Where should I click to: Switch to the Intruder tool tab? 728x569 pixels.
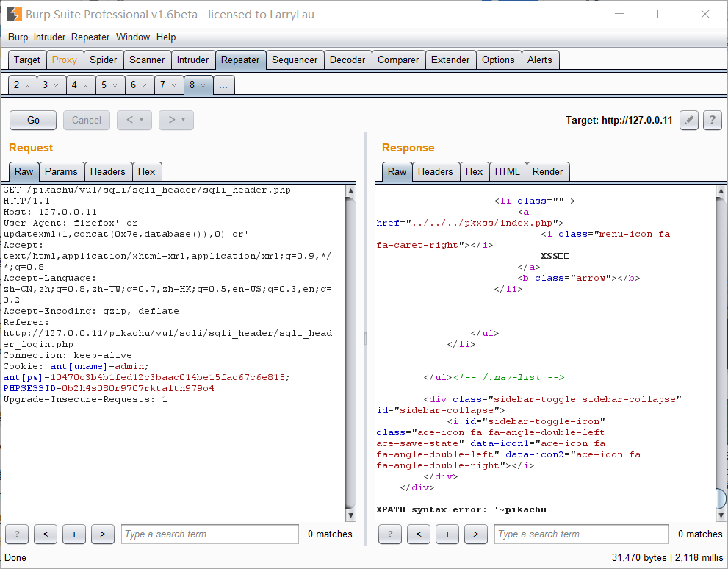point(192,60)
